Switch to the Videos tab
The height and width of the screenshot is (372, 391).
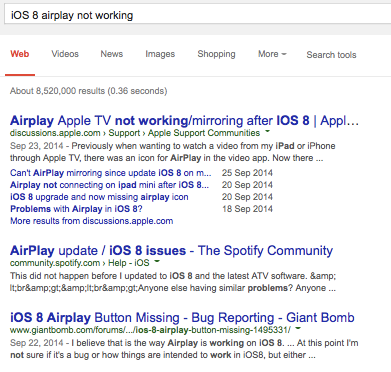(x=65, y=54)
